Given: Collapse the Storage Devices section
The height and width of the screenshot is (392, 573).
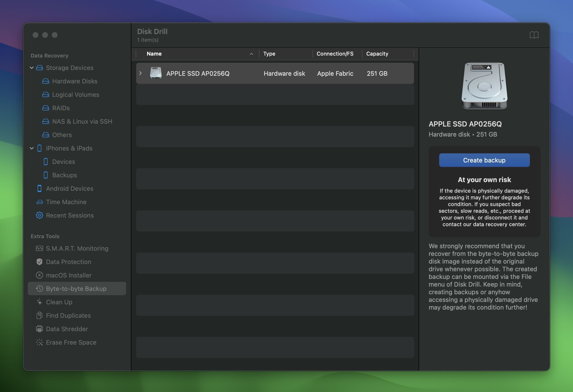Looking at the screenshot, I should click(x=32, y=68).
